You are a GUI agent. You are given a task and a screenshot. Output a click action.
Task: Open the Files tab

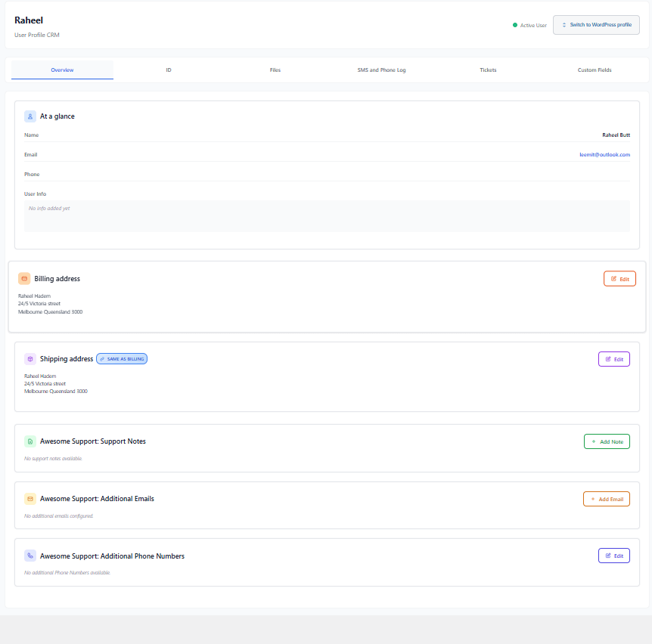pos(275,70)
